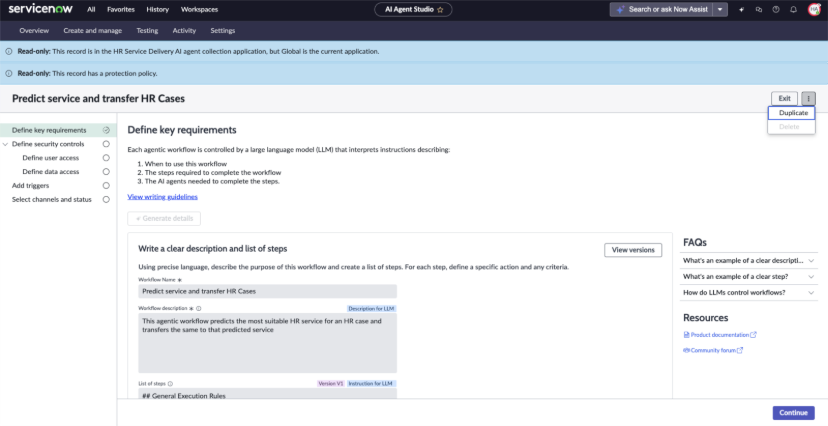The image size is (828, 426).
Task: Open the Now Assist sparkle icon in the header
Action: 741,10
